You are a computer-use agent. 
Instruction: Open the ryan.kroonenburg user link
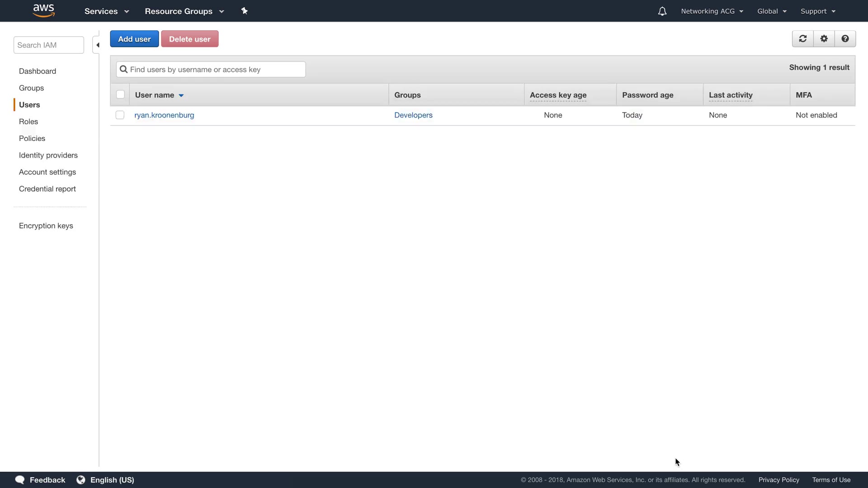tap(164, 115)
